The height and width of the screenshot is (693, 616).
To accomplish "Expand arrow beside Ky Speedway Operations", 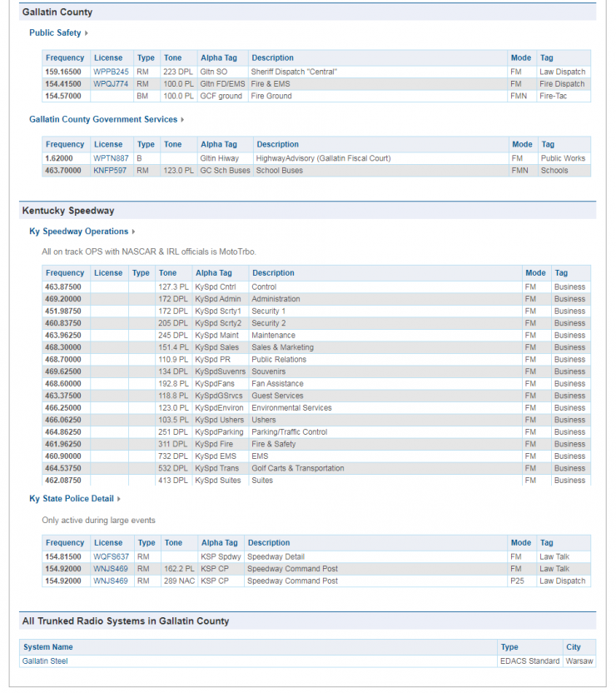I will [x=133, y=232].
